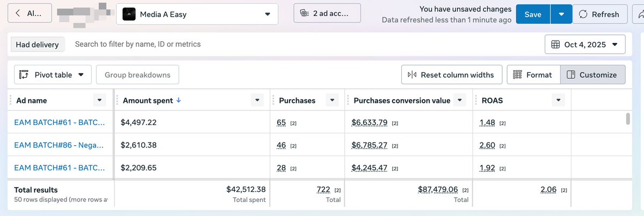Open the ROAS column header dropdown

(x=559, y=100)
